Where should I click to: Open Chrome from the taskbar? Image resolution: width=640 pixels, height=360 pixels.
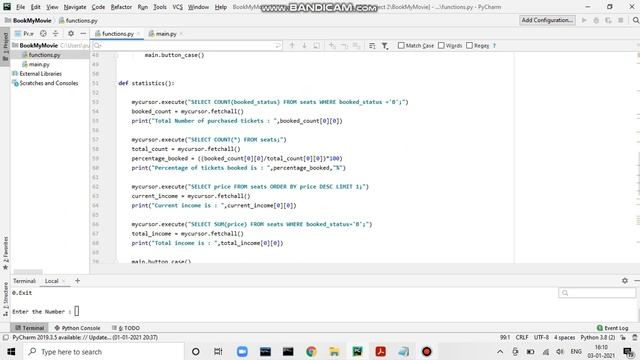(x=311, y=351)
